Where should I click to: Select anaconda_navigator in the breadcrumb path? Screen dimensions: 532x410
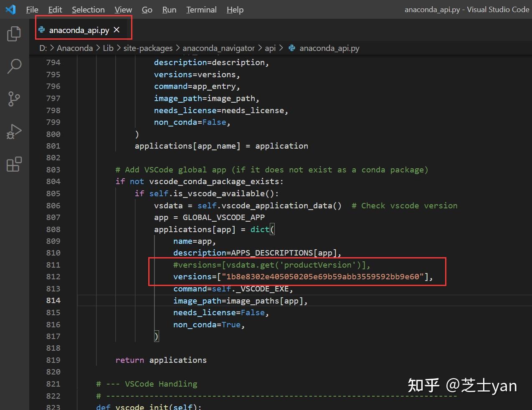click(x=219, y=48)
